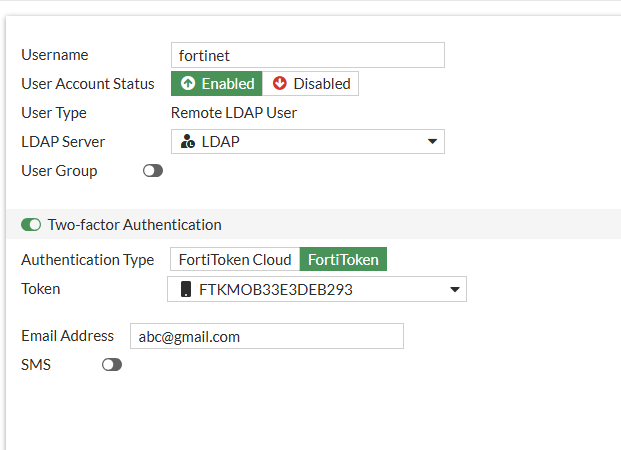Turn off the Two-factor Authentication switch
621x450 pixels.
(31, 225)
